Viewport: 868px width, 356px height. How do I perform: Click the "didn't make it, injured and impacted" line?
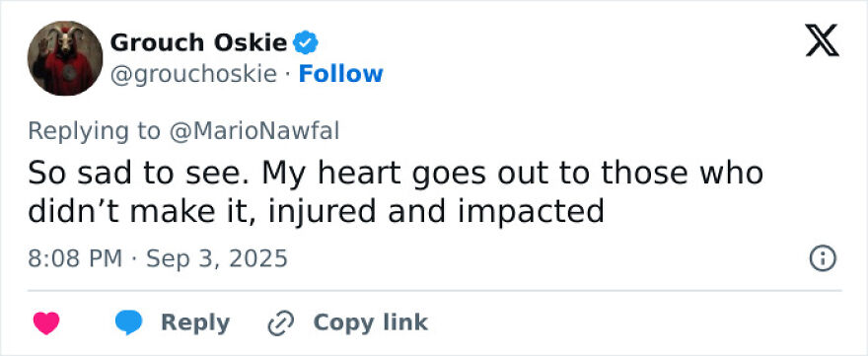[316, 211]
